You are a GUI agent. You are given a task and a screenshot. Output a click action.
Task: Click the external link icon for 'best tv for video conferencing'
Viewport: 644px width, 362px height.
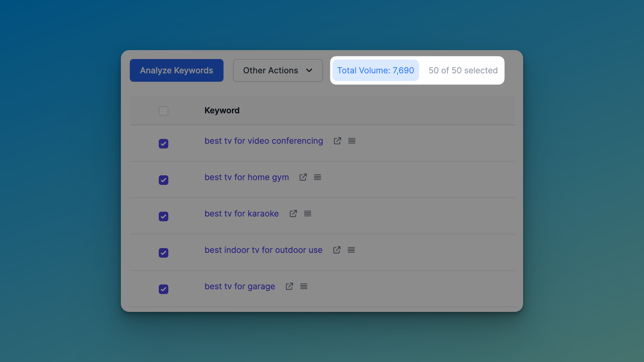[337, 140]
